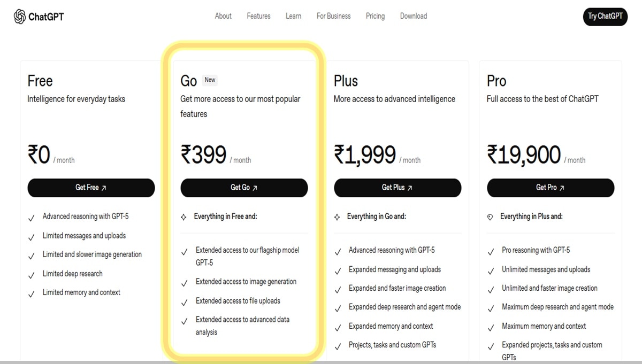Click the Get Go button
This screenshot has width=642, height=364.
click(244, 188)
